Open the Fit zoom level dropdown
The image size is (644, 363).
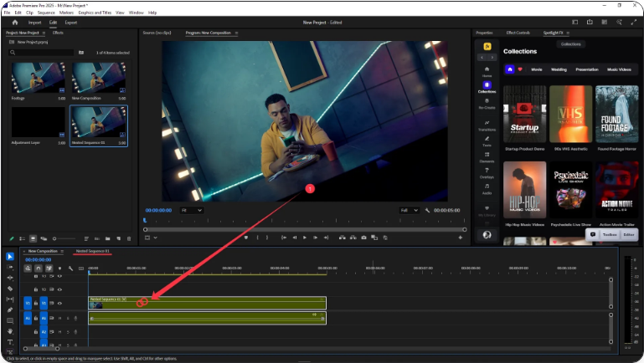192,210
